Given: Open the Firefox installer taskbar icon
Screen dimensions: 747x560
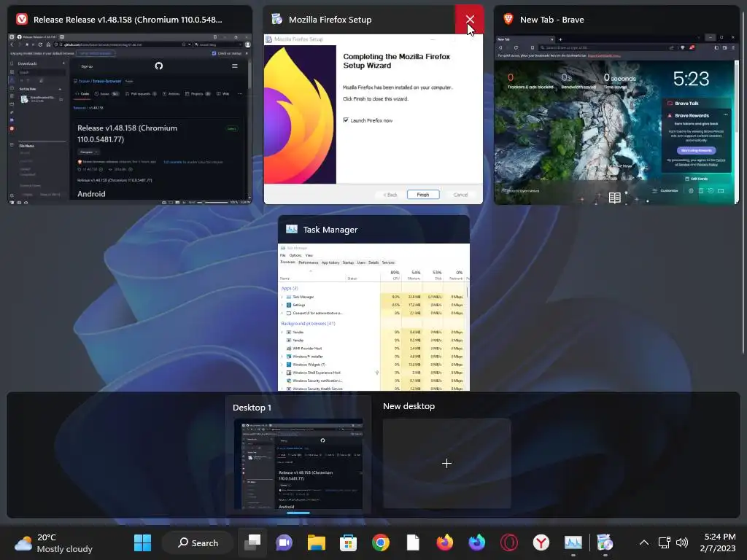Looking at the screenshot, I should tap(605, 542).
